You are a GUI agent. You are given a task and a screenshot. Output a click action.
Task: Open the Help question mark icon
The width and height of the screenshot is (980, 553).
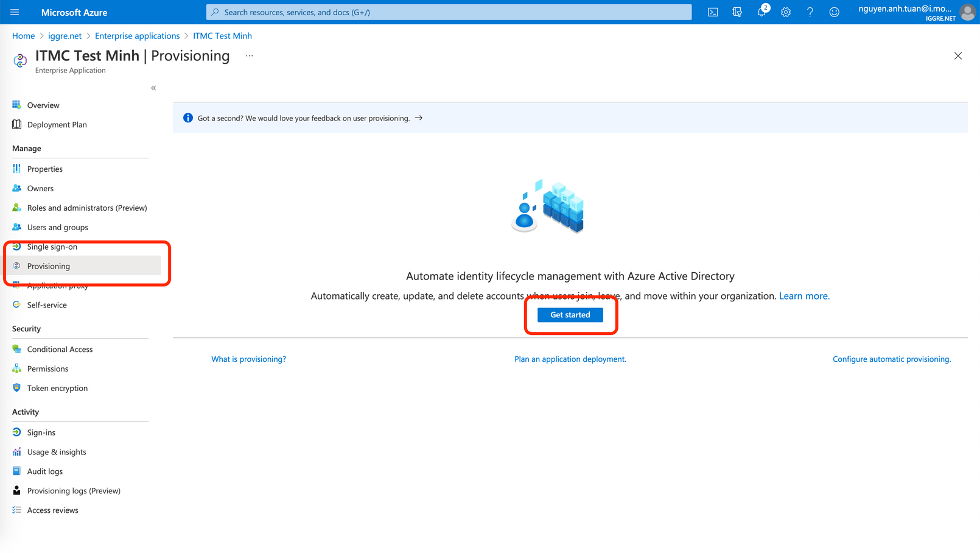point(810,12)
